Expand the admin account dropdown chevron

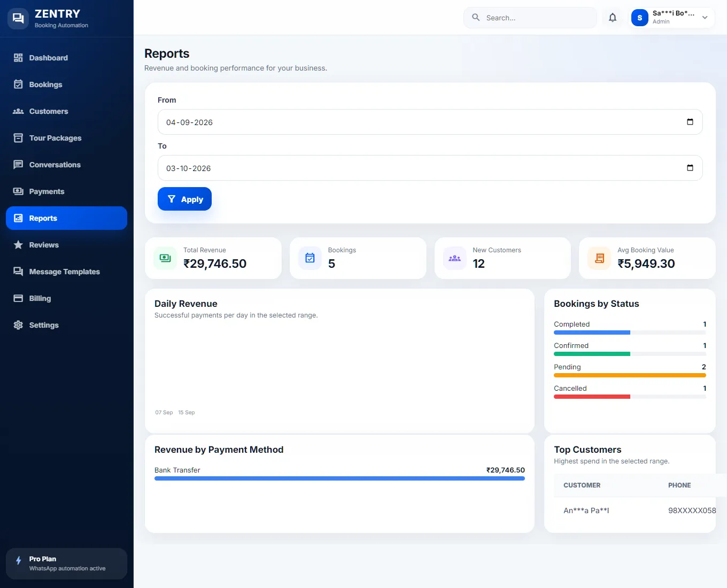click(705, 18)
